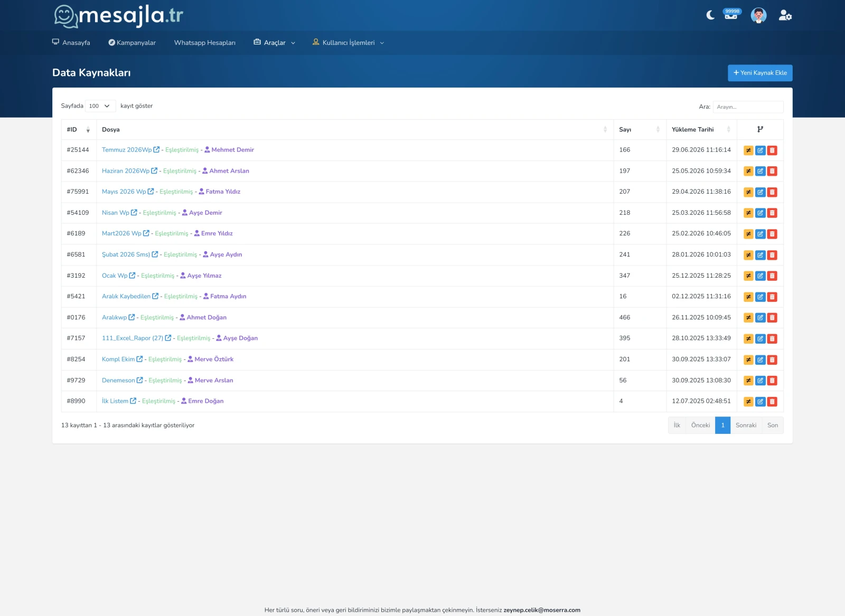The height and width of the screenshot is (616, 845).
Task: Open the İlk Listem file link
Action: point(115,401)
